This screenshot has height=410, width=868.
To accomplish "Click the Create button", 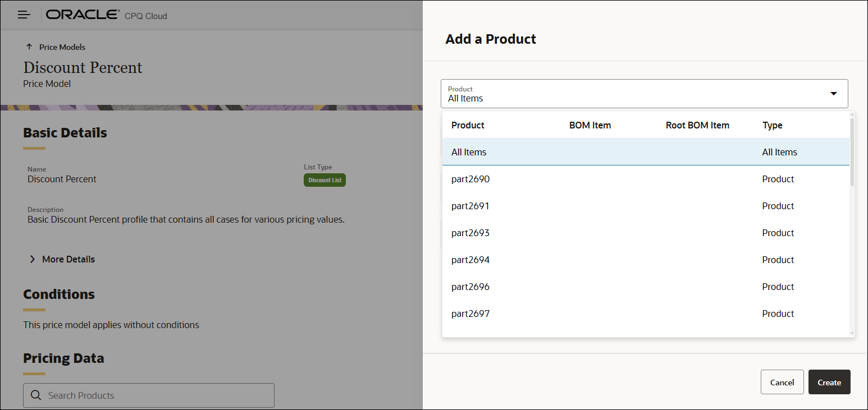I will [829, 382].
